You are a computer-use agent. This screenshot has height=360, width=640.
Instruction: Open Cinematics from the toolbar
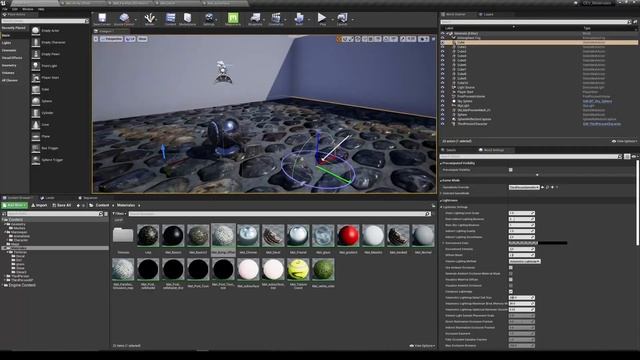click(276, 19)
